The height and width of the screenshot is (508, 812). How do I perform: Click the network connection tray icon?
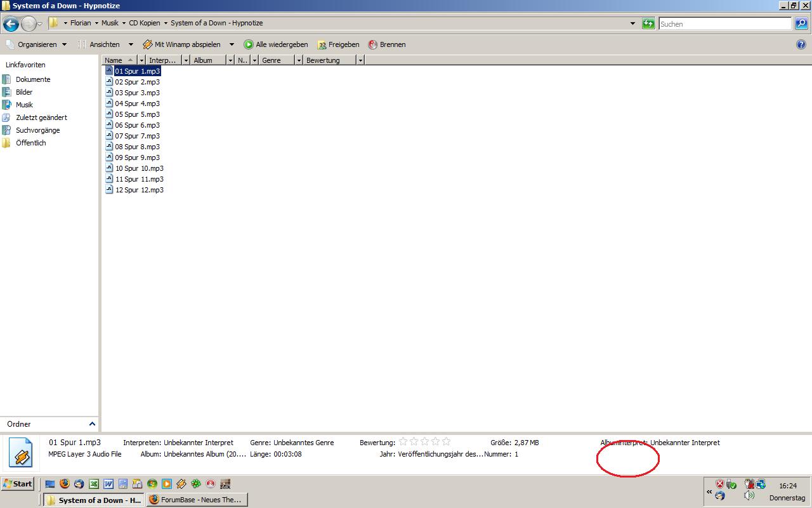coord(760,484)
